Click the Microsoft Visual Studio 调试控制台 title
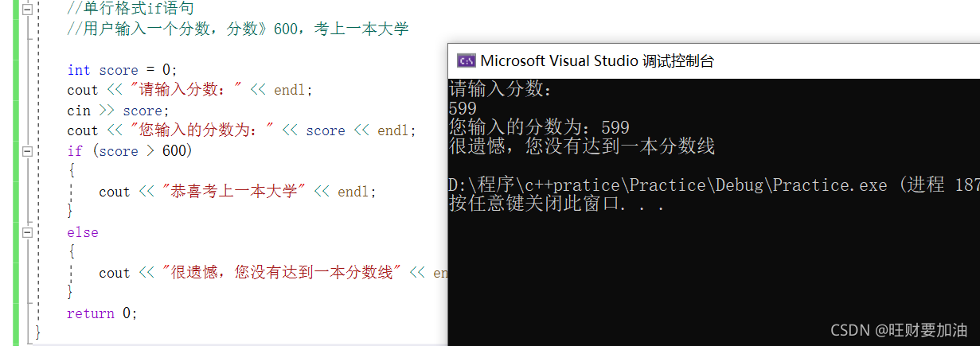The image size is (980, 346). click(597, 61)
